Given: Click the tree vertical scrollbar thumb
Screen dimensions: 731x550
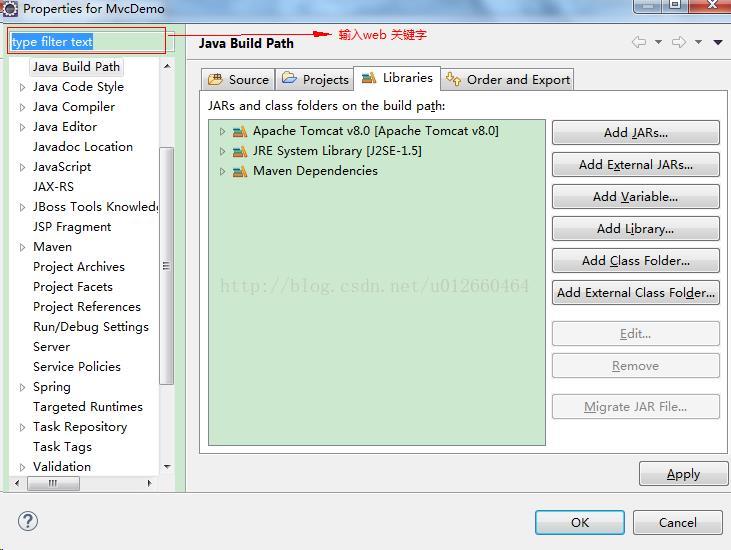Looking at the screenshot, I should pyautogui.click(x=166, y=266).
